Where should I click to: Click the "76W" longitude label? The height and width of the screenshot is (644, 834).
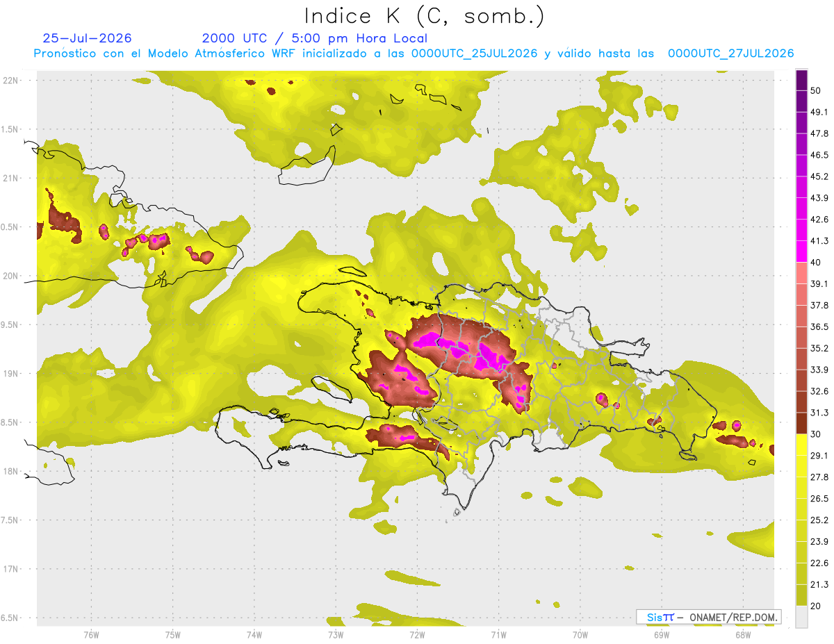[91, 634]
